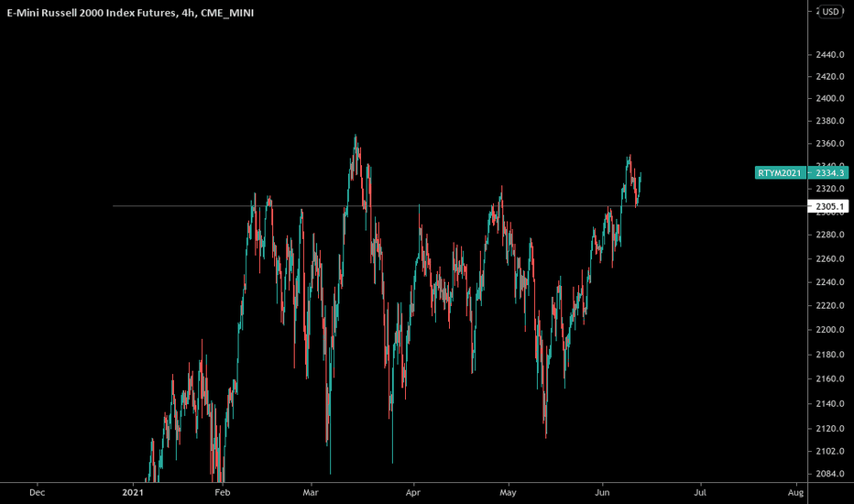This screenshot has height=504, width=854.
Task: Select the horizontal line at 2305.1
Action: pos(459,206)
